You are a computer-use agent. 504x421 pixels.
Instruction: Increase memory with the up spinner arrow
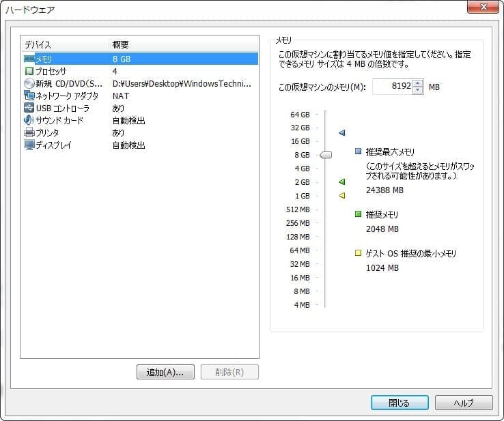coord(418,83)
